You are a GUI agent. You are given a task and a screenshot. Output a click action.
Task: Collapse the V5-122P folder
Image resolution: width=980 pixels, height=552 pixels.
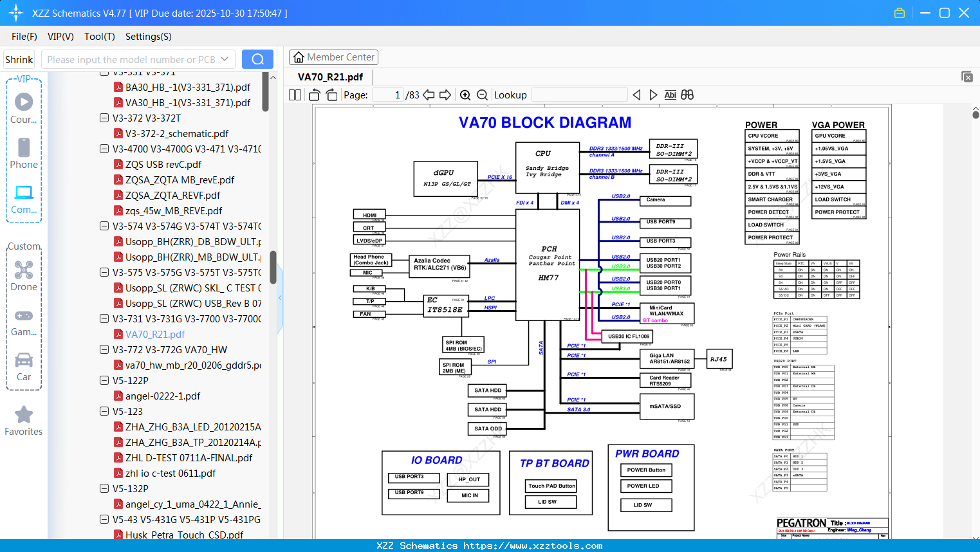104,381
